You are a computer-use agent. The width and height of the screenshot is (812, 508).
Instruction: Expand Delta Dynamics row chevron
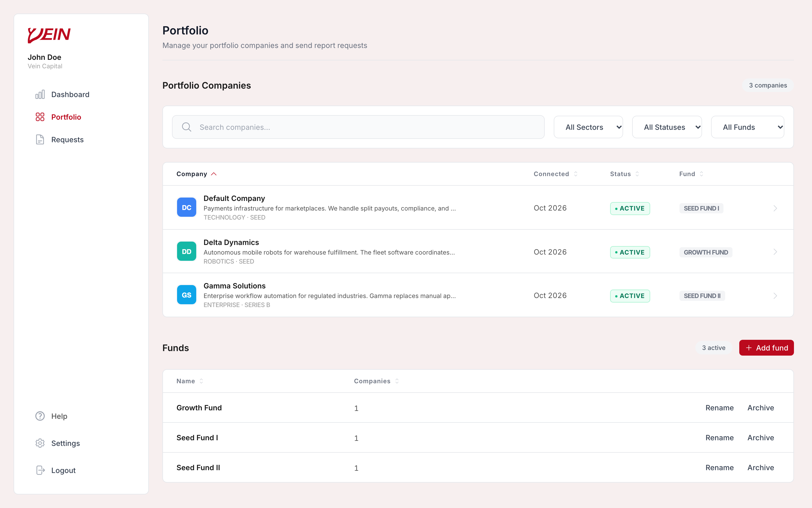pos(775,252)
